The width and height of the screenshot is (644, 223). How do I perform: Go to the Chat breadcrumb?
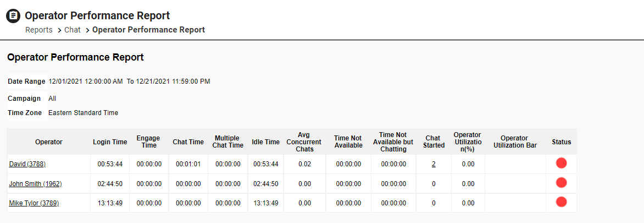pos(73,30)
